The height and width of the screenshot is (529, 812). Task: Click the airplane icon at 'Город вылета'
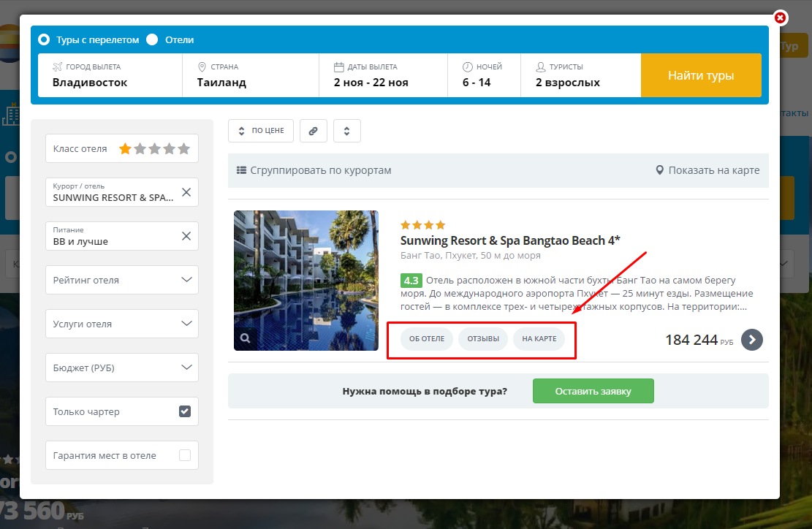tap(58, 66)
